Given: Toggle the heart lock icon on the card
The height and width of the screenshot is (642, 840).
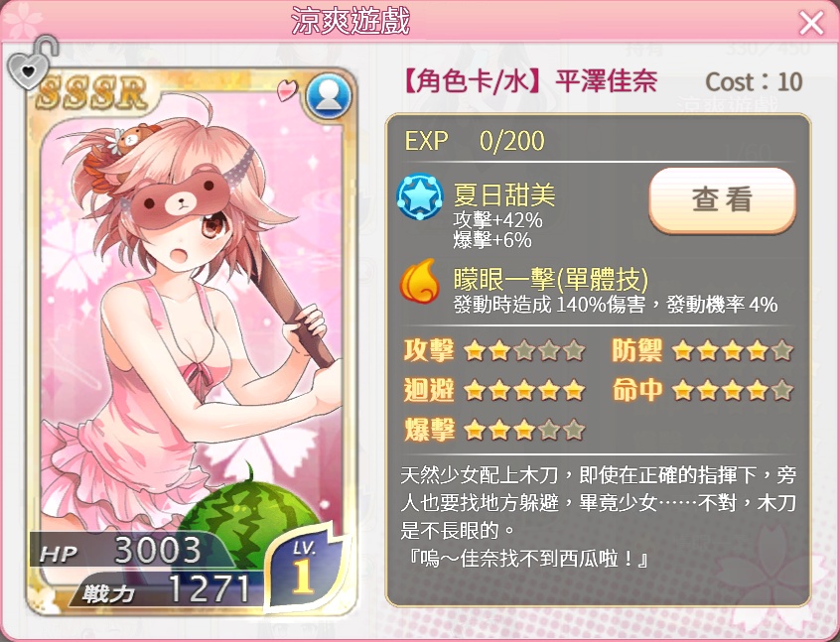Looking at the screenshot, I should click(x=32, y=64).
